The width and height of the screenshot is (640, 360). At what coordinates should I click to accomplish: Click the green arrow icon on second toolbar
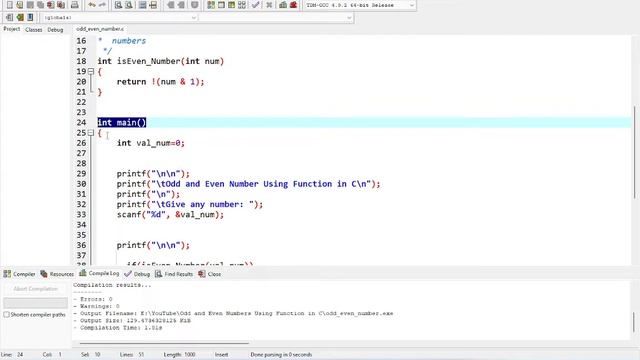coord(20,17)
